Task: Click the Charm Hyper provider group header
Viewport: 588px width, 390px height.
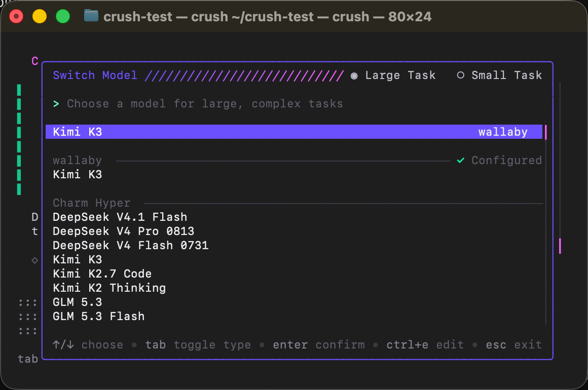Action: click(92, 203)
